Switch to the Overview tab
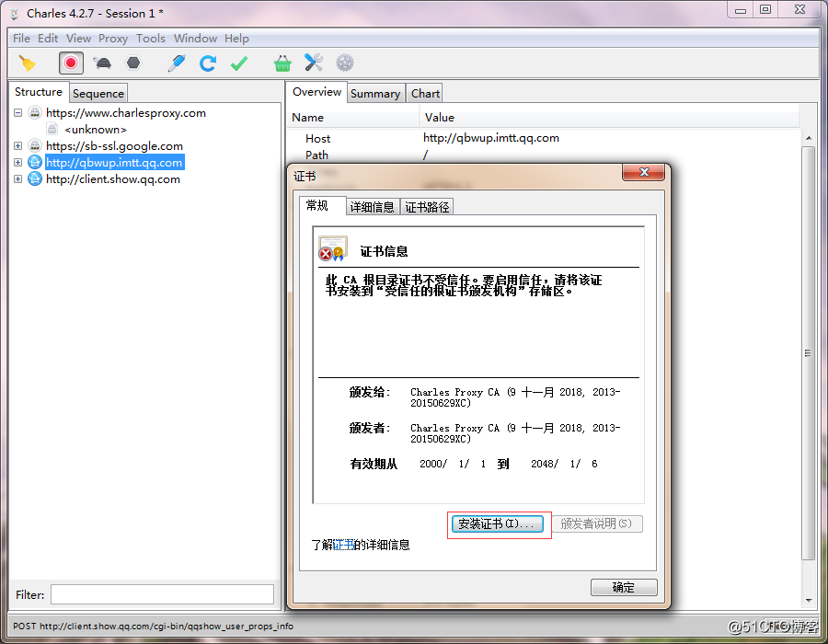828x644 pixels. 316,92
